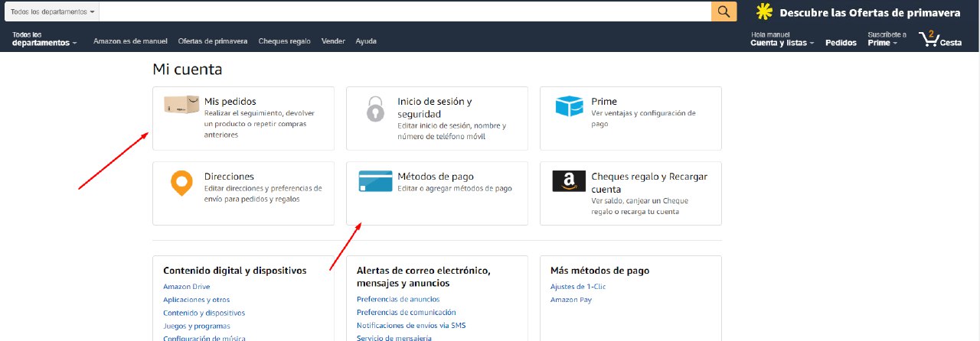Expand the search category dropdown 'Todos los departamentos'

pyautogui.click(x=53, y=12)
